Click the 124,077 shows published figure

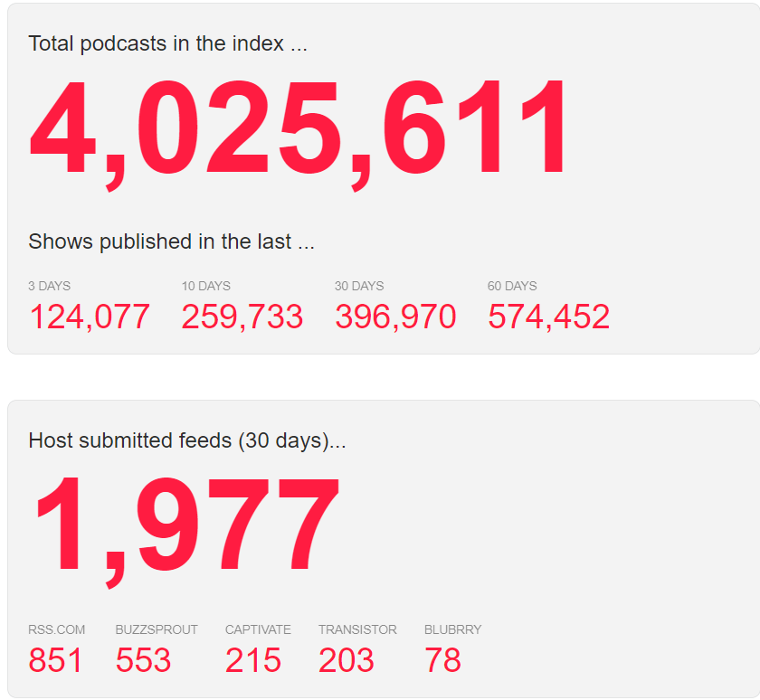point(90,317)
